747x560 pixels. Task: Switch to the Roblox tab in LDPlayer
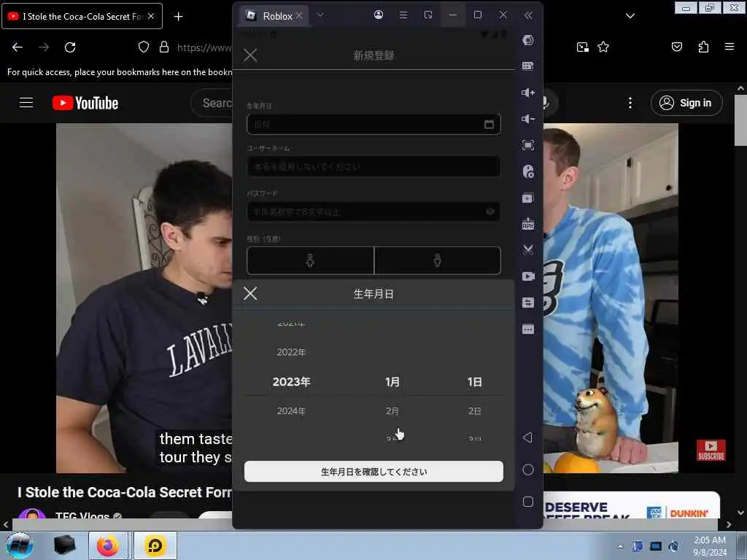click(x=272, y=16)
